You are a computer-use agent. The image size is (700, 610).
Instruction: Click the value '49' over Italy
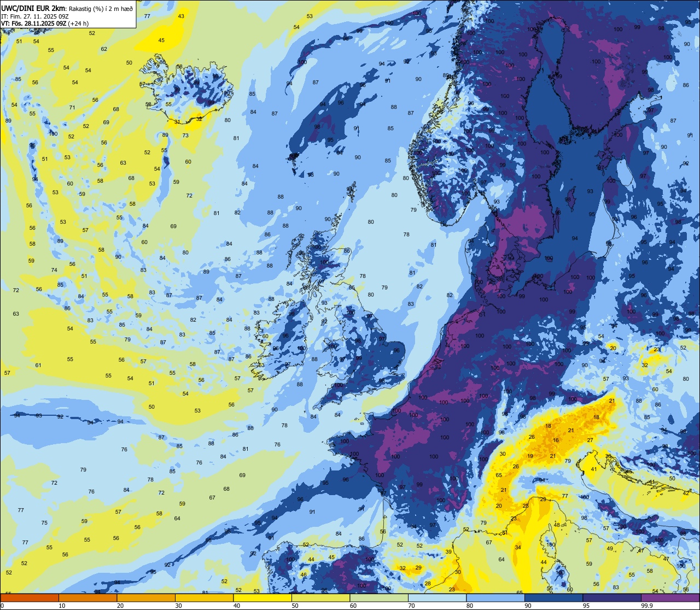pyautogui.click(x=610, y=549)
